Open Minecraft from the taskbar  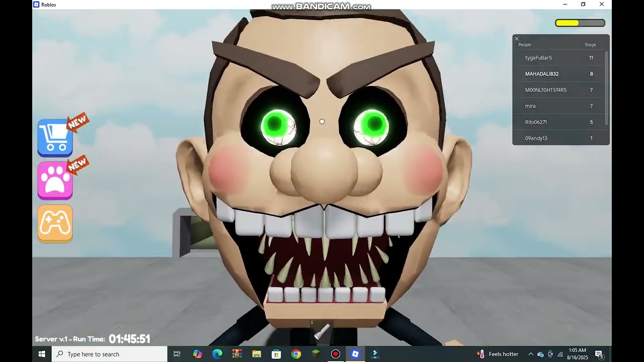[315, 354]
